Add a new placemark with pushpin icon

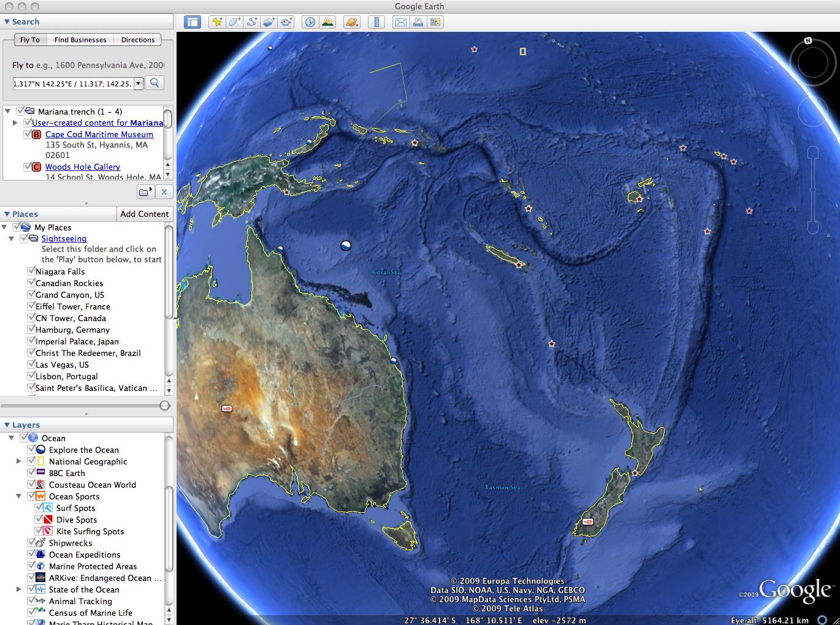[x=217, y=22]
